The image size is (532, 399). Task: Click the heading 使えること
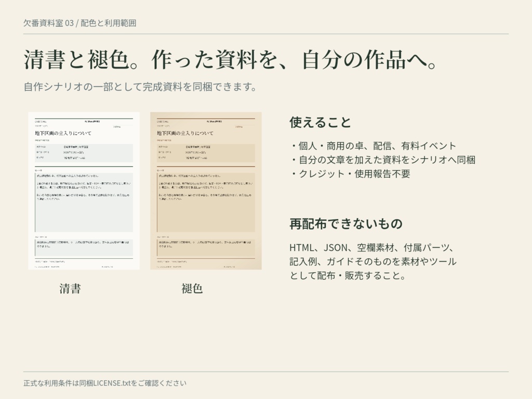tap(320, 122)
